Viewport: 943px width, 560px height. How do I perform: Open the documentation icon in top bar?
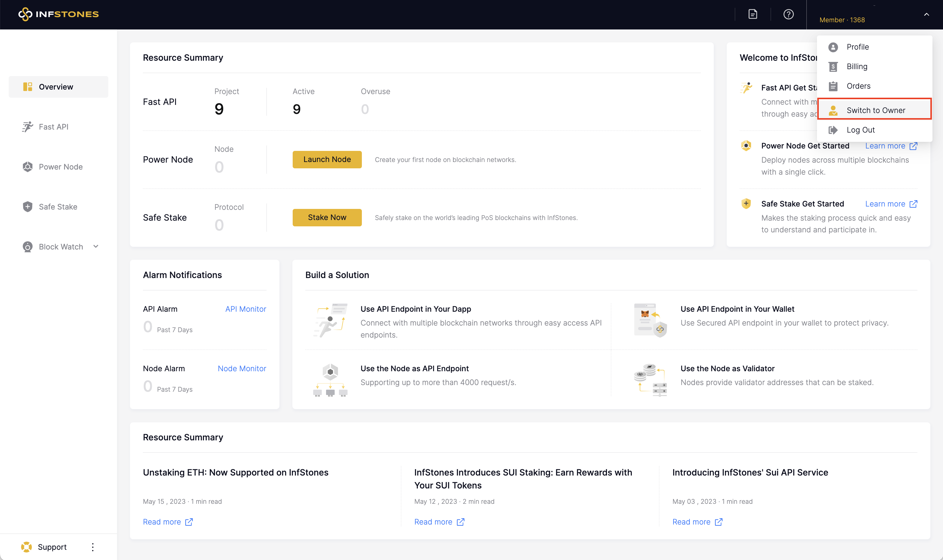click(x=753, y=14)
